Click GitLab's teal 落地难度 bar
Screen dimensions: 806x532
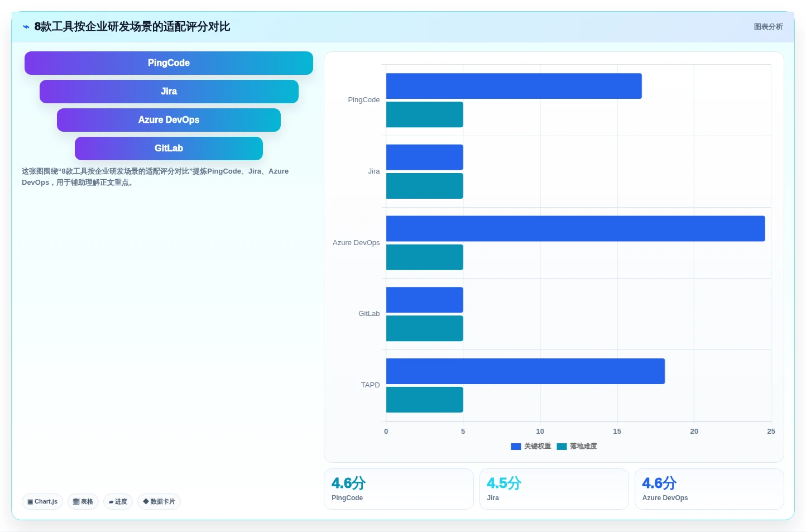[x=425, y=328]
